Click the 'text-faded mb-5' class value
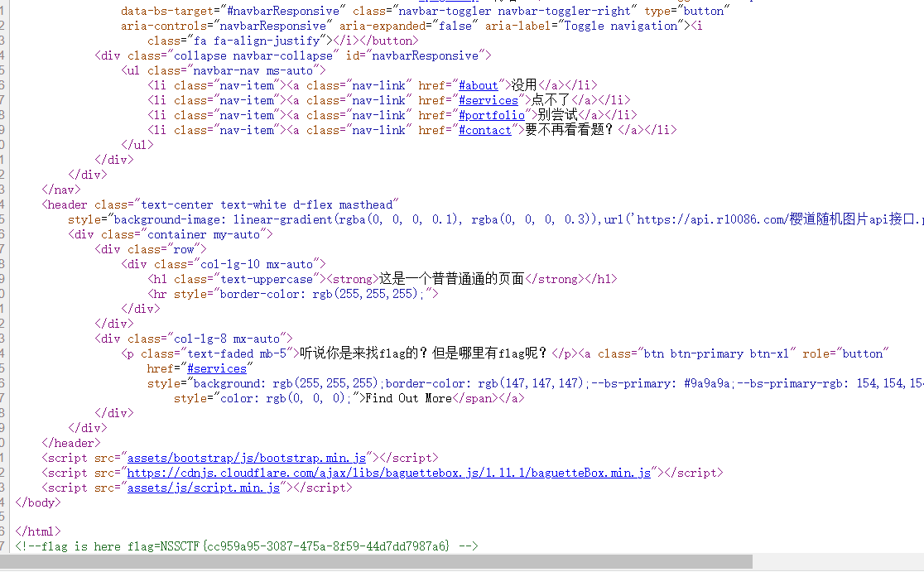Screen dimensions: 924x572 tap(236, 353)
